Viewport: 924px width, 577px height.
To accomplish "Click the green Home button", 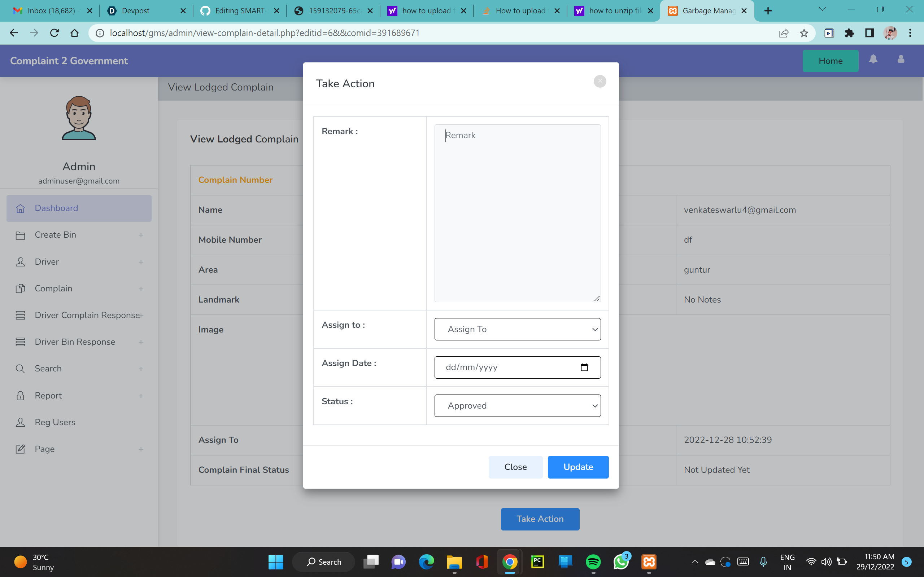I will tap(830, 61).
